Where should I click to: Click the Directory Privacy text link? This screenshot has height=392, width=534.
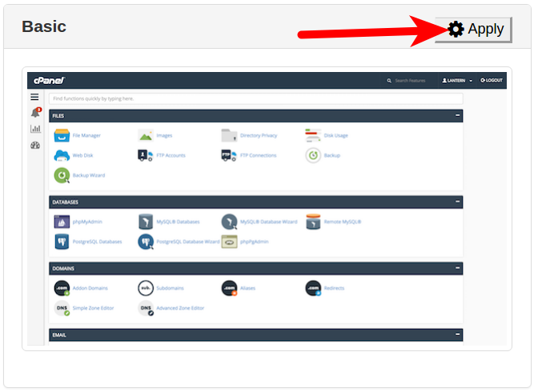(259, 135)
